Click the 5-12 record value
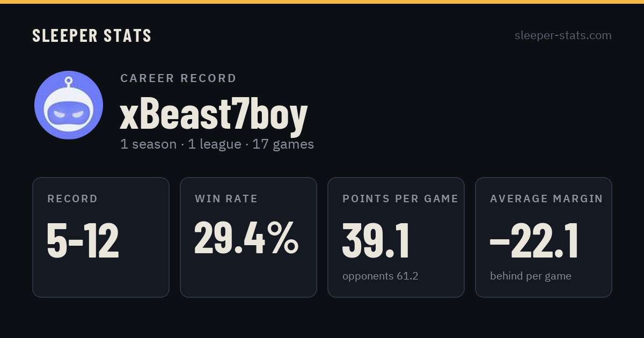This screenshot has width=644, height=338. click(x=83, y=241)
